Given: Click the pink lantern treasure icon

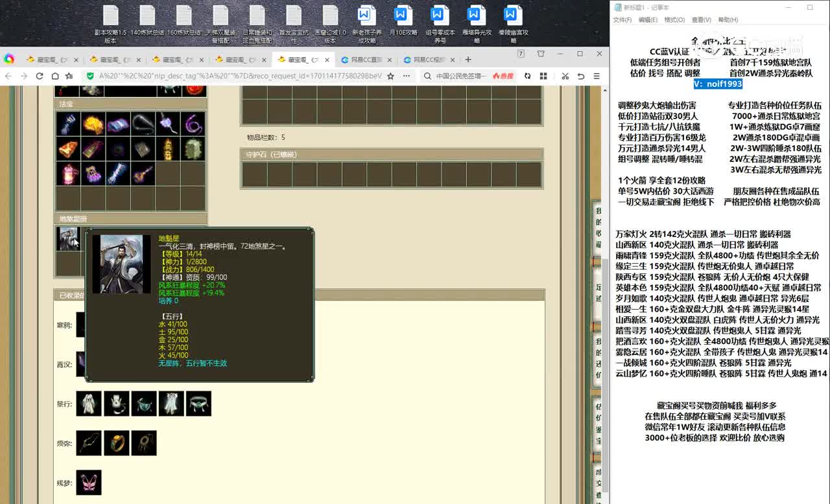Looking at the screenshot, I should 68,174.
